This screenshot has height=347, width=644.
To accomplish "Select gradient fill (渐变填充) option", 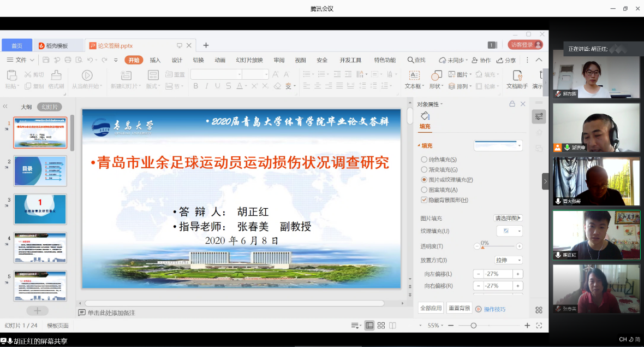I will (x=424, y=170).
